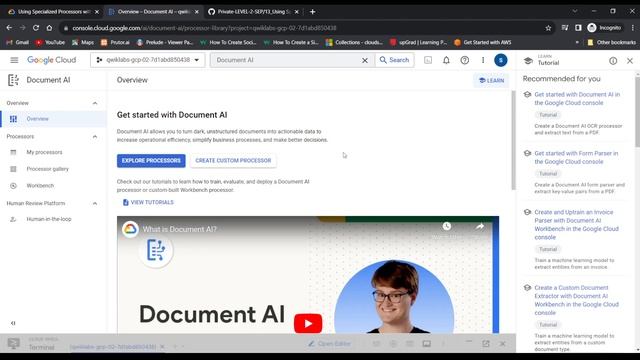Click the Processor gallery icon
The image size is (640, 360).
(x=13, y=169)
